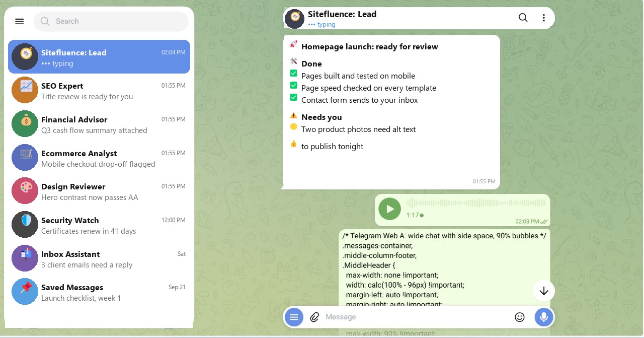This screenshot has height=338, width=644.
Task: Click the 01:55 PM timestamp in the launch message
Action: pos(484,181)
